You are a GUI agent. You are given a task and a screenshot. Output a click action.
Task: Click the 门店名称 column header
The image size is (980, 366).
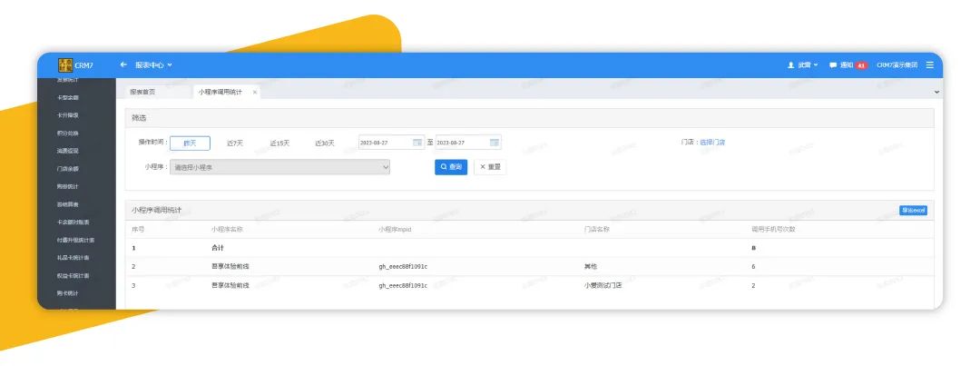tap(597, 230)
